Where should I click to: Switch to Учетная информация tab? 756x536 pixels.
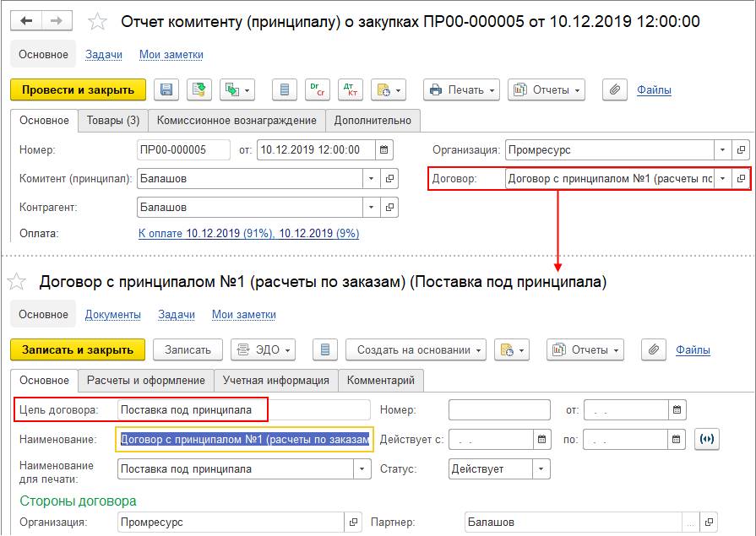pyautogui.click(x=275, y=381)
